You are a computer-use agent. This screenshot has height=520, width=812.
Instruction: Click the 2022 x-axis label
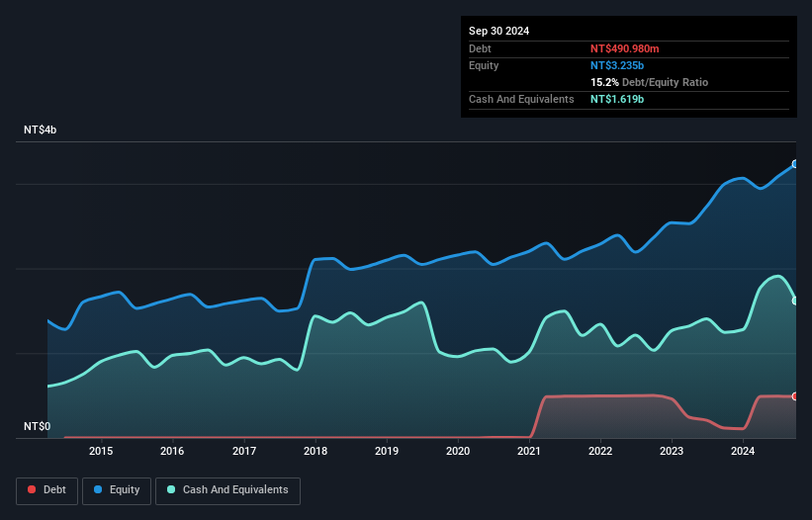[x=600, y=451]
